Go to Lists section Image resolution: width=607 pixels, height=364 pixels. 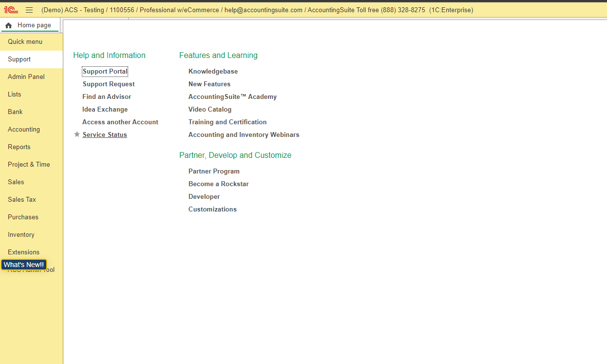(31, 95)
